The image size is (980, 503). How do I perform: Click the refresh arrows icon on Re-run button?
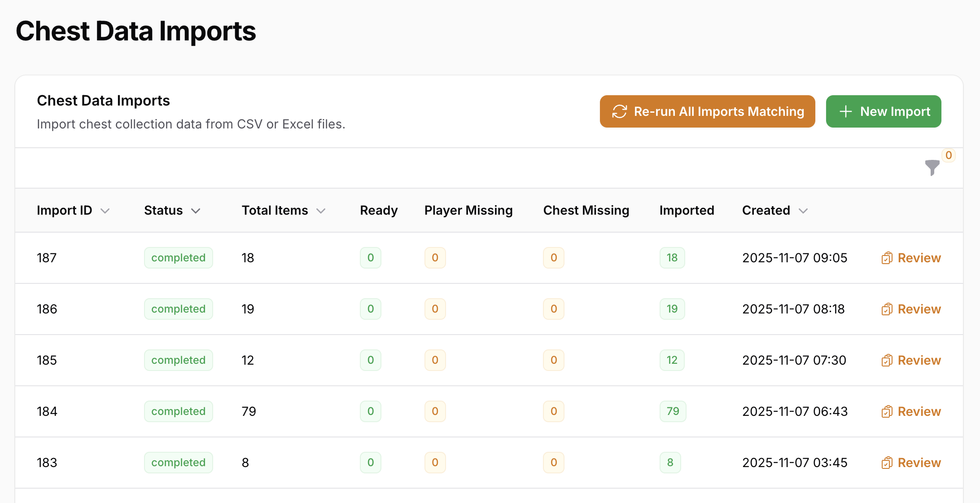click(x=619, y=111)
